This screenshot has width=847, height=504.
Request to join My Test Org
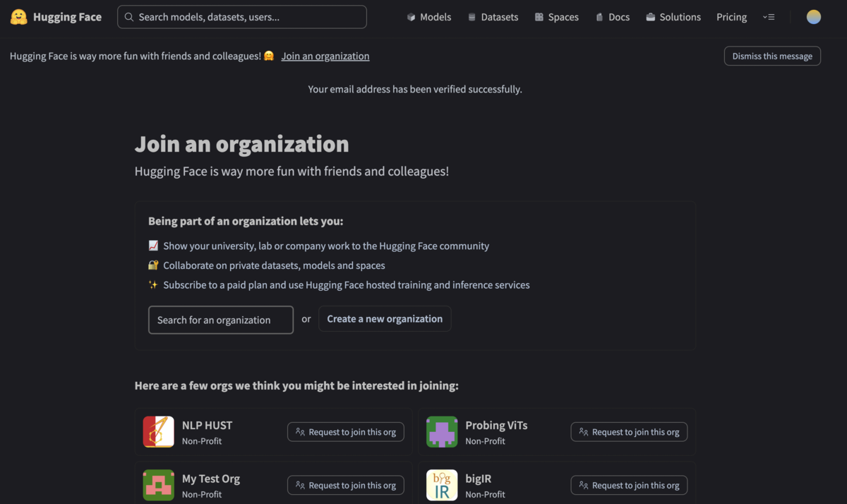click(x=346, y=486)
